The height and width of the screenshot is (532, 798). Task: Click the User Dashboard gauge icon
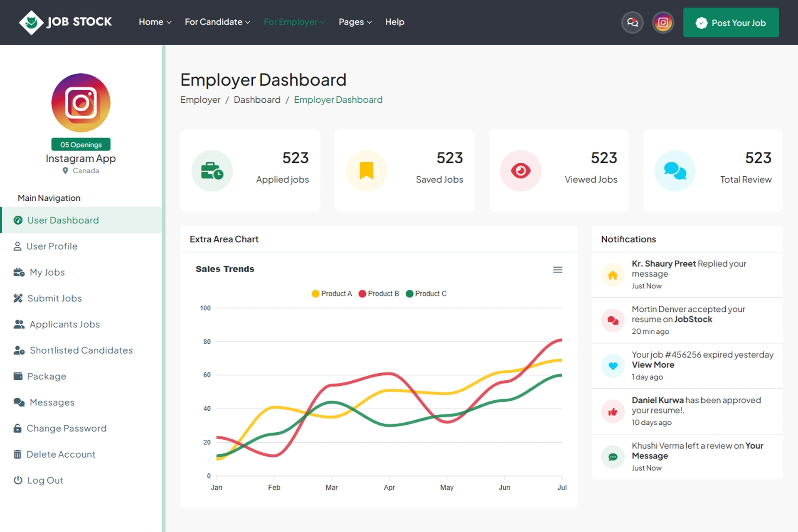pos(18,220)
